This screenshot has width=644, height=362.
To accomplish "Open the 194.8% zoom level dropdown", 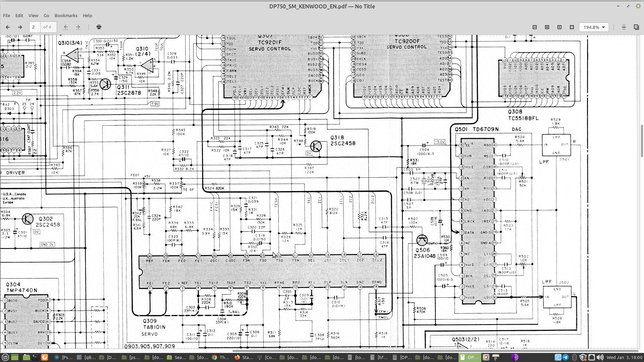I will click(594, 27).
